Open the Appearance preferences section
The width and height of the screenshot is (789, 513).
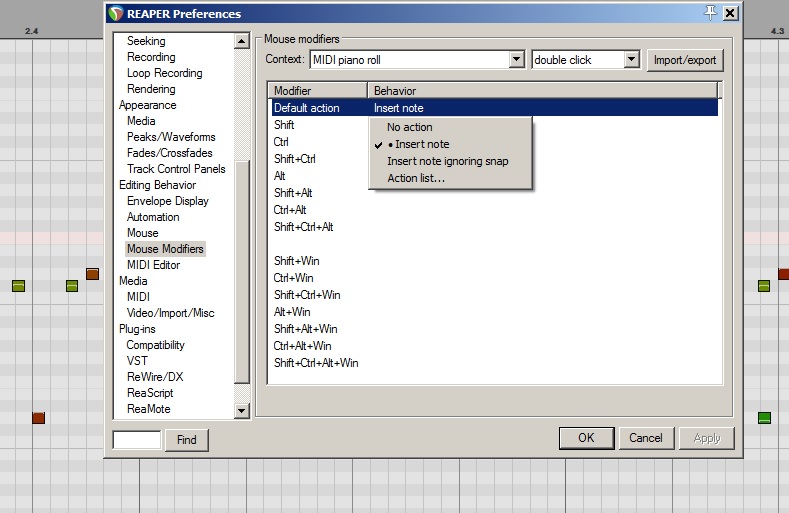147,105
